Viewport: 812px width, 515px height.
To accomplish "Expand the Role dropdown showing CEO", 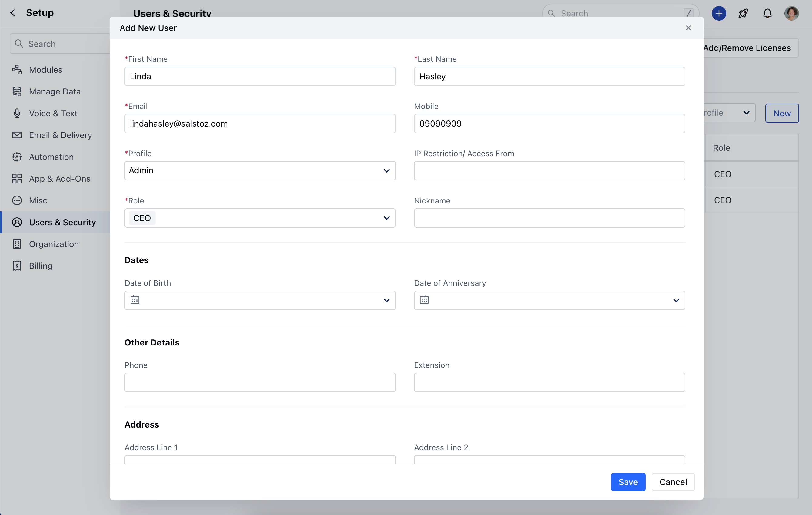I will point(260,218).
